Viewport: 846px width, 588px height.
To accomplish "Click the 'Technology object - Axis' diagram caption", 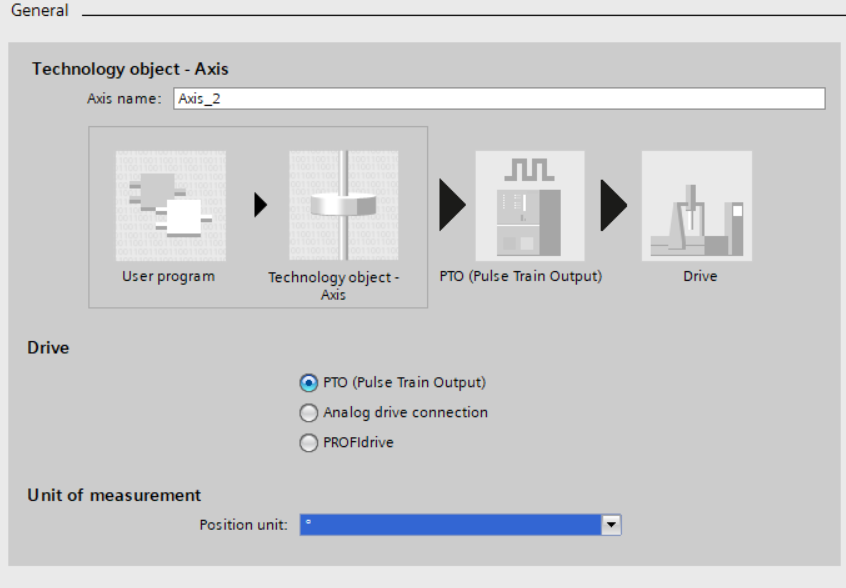I will point(333,286).
